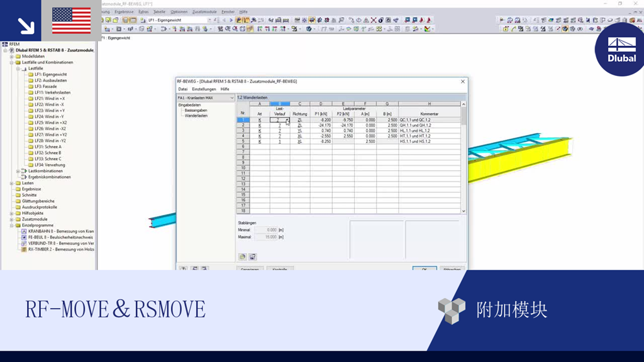This screenshot has width=644, height=362.
Task: Click the Maximal Stablängen field
Action: [266, 237]
